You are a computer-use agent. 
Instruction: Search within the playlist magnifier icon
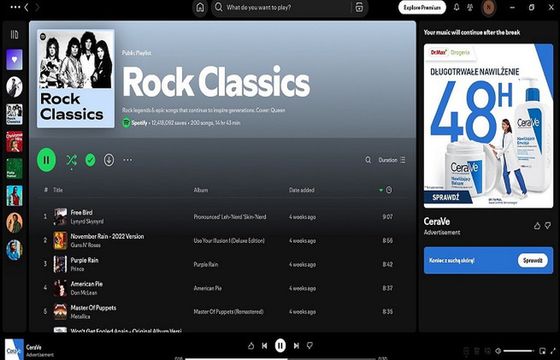(368, 160)
